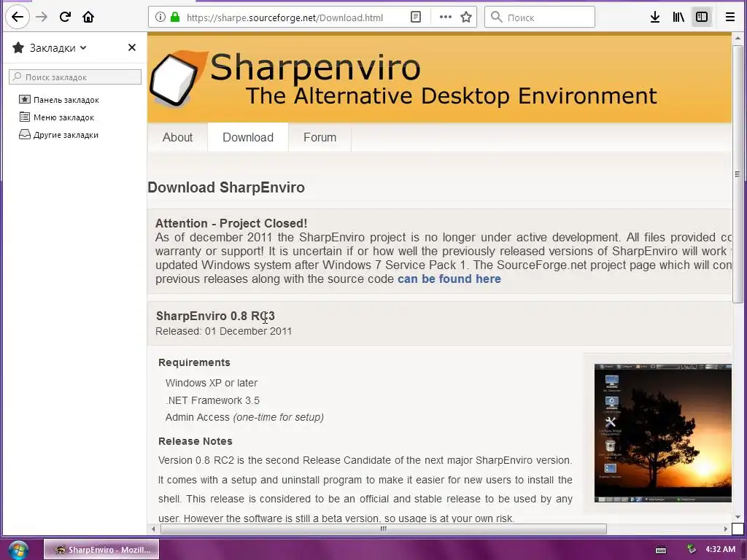Viewport: 747px width, 560px height.
Task: Follow the 'can be found here' link
Action: [x=449, y=279]
